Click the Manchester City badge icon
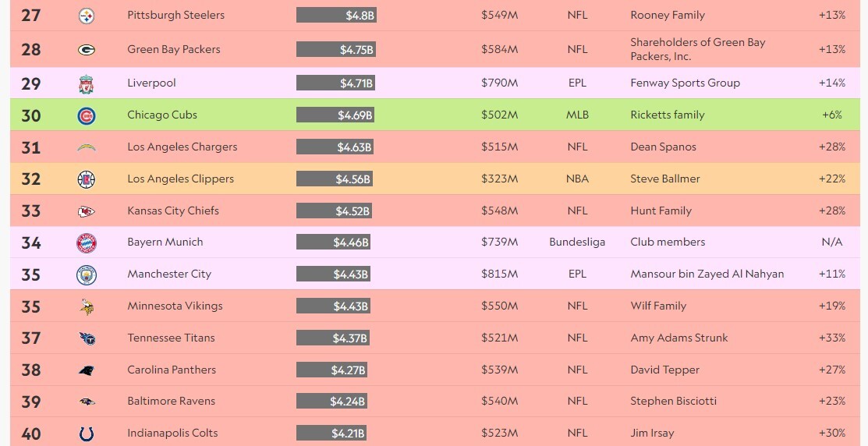Screen dimensions: 868x446 87,275
